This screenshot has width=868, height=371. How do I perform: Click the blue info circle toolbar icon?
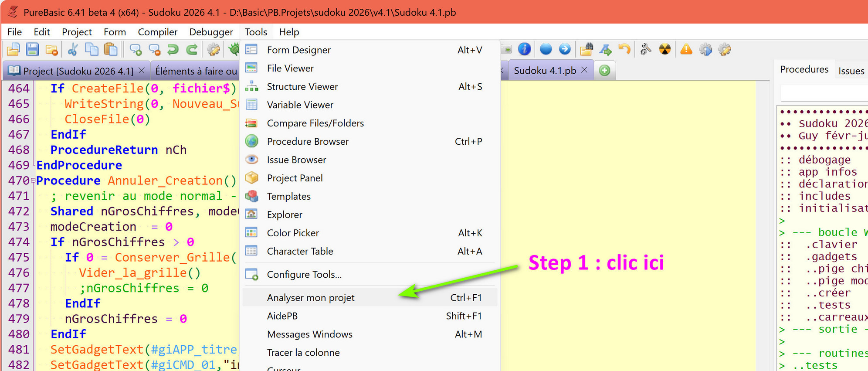click(x=525, y=49)
